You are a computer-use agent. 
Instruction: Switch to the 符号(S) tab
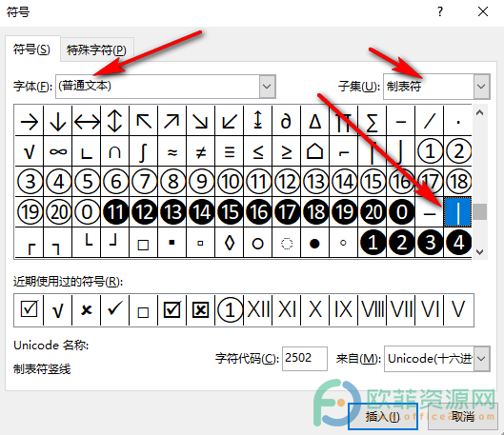click(31, 49)
